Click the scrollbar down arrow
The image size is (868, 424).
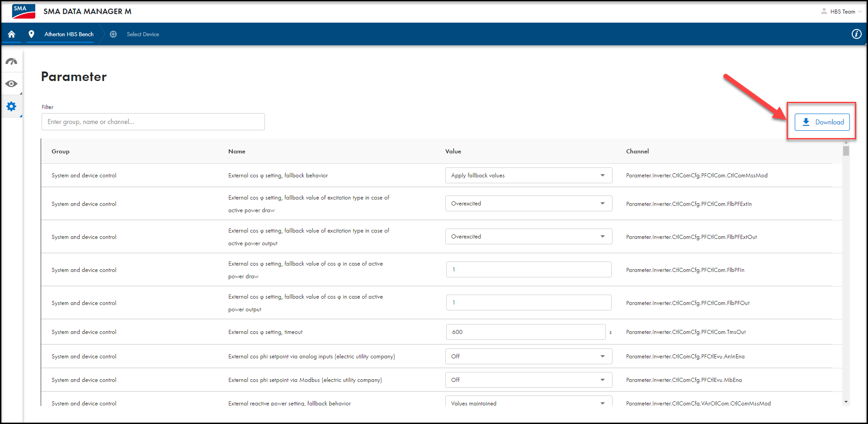pos(846,402)
